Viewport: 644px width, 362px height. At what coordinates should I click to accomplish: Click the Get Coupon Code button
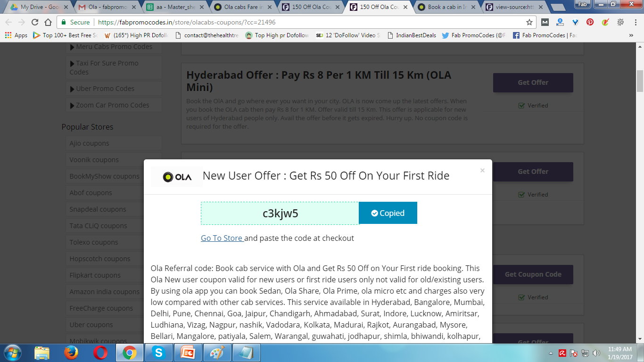533,274
